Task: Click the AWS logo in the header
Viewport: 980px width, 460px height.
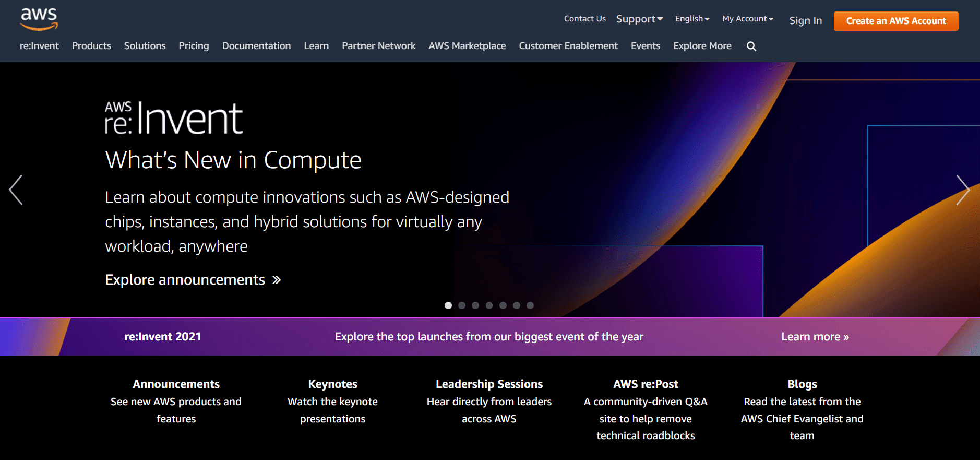Action: (x=39, y=19)
